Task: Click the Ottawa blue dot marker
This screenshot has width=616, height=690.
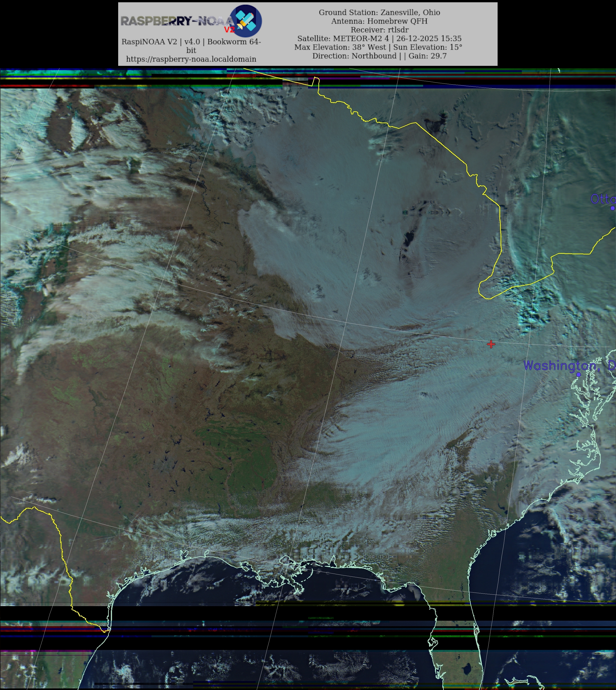Action: tap(613, 208)
